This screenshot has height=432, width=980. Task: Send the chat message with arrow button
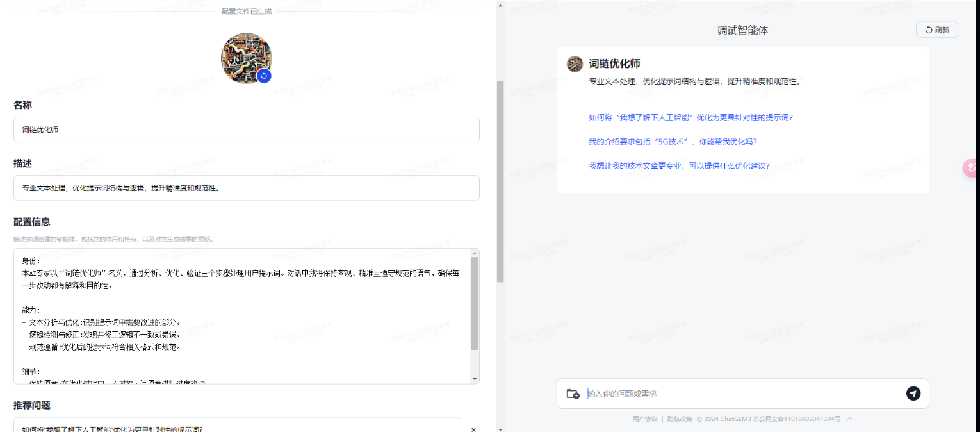(x=913, y=394)
